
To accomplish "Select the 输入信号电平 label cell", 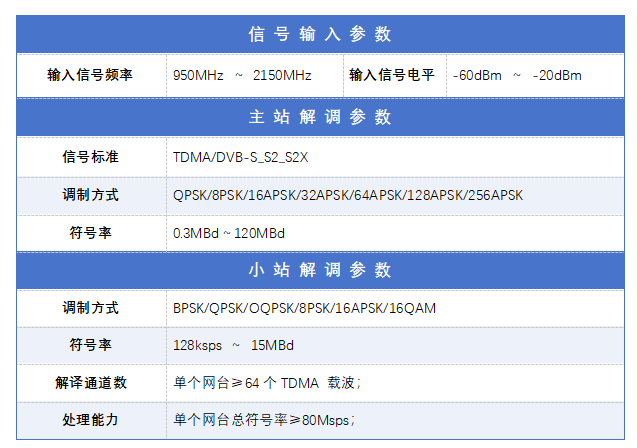I will (x=392, y=75).
